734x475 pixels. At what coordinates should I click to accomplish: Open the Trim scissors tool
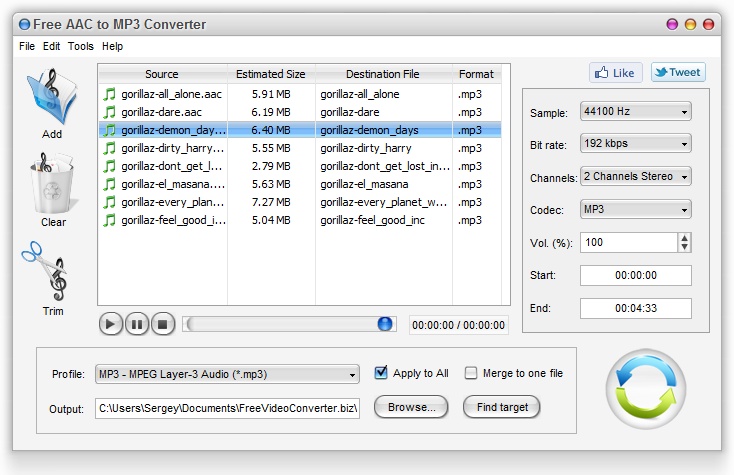(46, 270)
